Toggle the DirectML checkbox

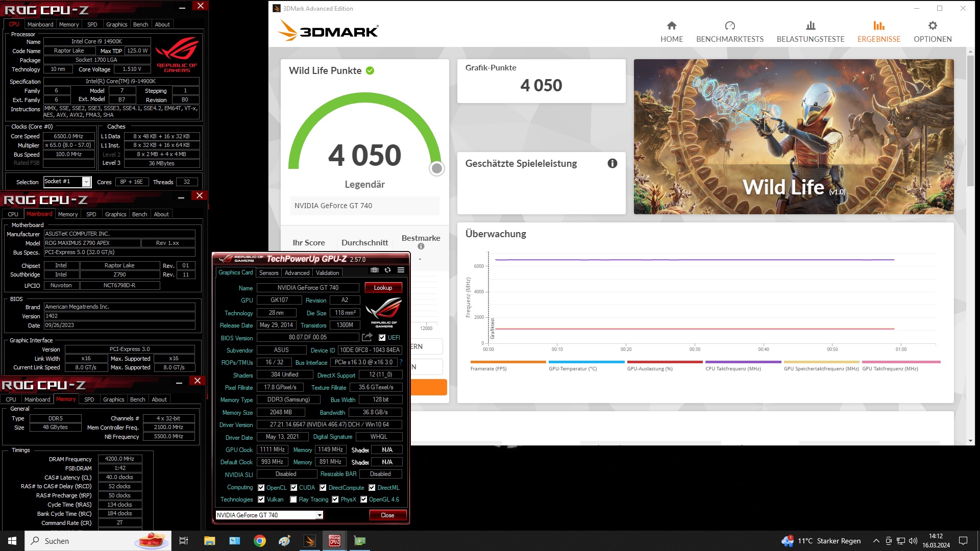[372, 488]
